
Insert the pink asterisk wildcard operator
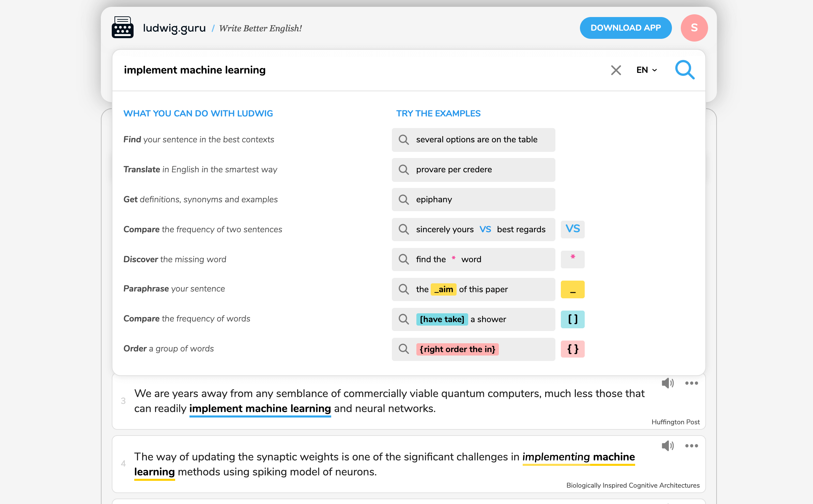pyautogui.click(x=572, y=259)
